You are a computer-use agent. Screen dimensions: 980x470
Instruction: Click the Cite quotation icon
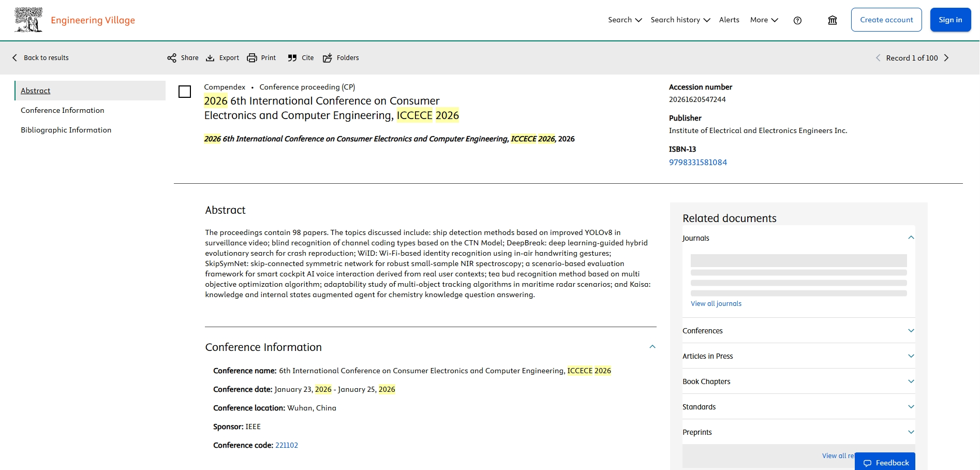coord(292,58)
